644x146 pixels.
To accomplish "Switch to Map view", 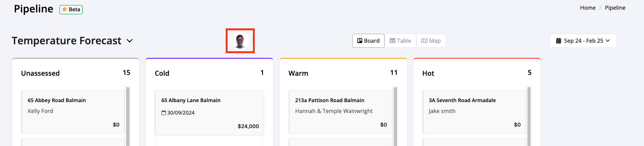I will (x=431, y=41).
